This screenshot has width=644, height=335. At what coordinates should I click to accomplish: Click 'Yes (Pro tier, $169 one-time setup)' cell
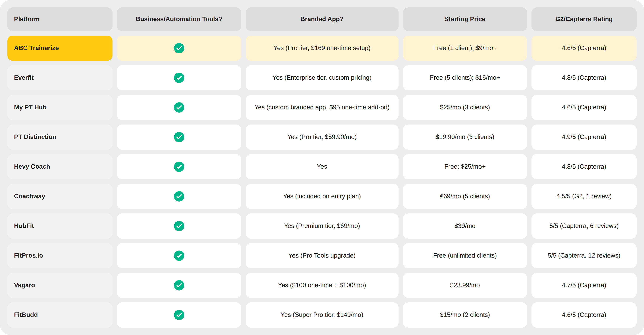coord(322,48)
